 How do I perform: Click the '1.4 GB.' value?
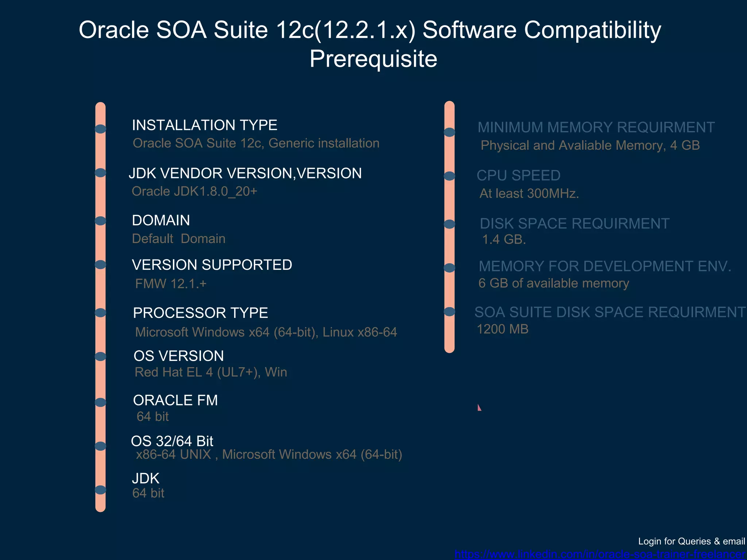(x=504, y=240)
